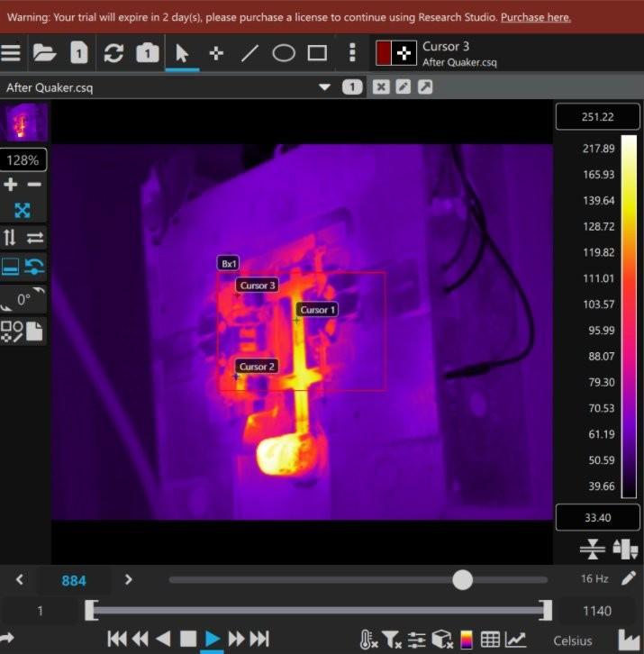Edit the 251.22 maximum scale value

click(597, 117)
